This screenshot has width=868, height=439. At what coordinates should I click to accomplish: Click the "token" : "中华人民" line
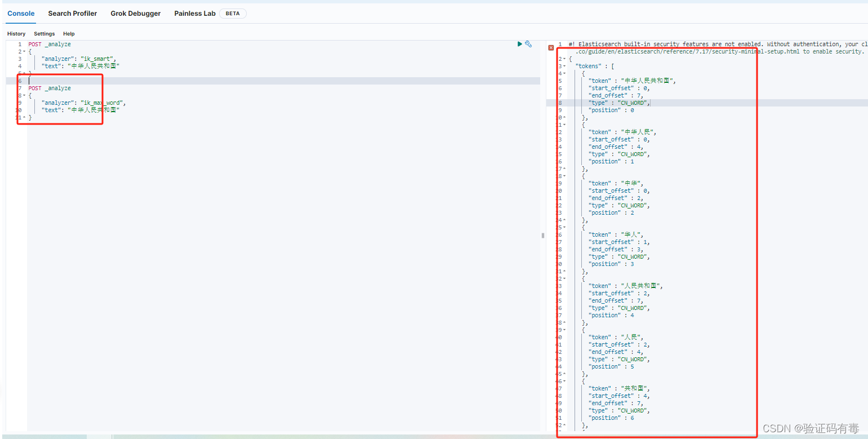click(622, 132)
